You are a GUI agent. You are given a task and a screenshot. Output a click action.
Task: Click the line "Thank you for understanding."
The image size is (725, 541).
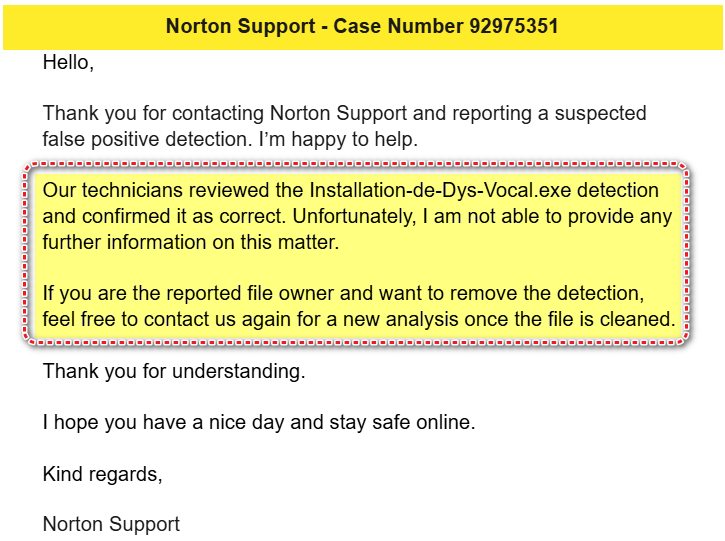point(173,372)
